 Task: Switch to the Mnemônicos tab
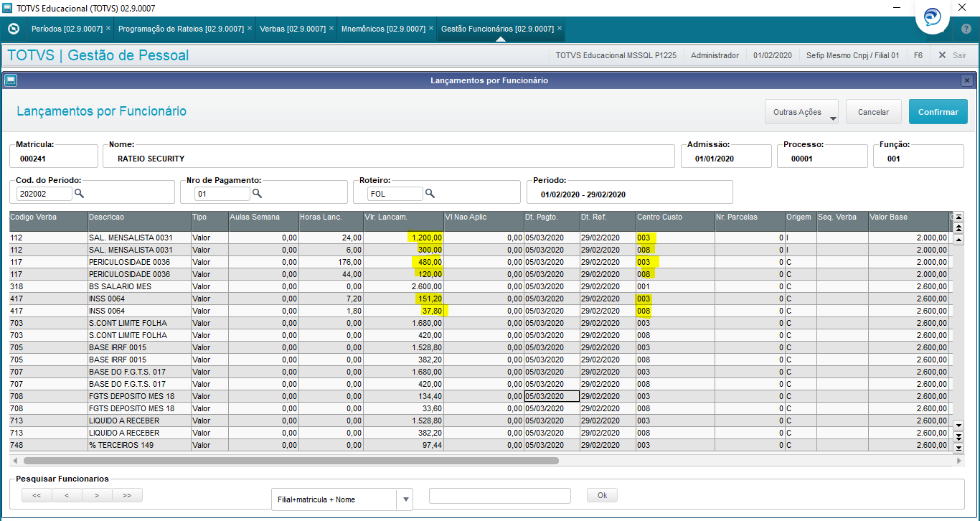[384, 29]
